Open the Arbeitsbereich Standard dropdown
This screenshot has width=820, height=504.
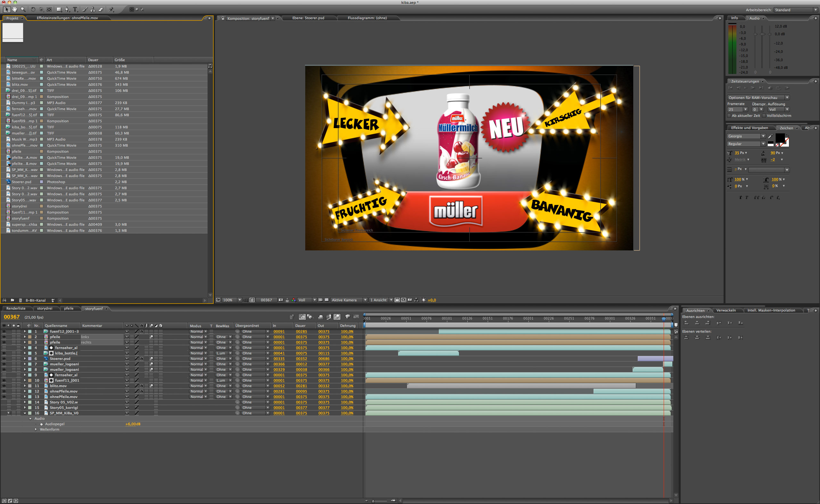(x=796, y=10)
